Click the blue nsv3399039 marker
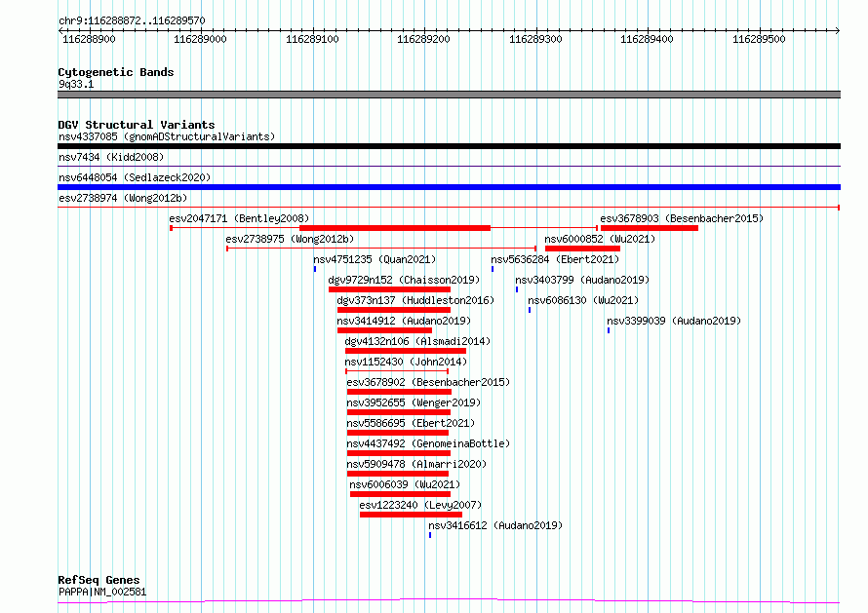Screen dimensions: 868x613 [x=609, y=330]
